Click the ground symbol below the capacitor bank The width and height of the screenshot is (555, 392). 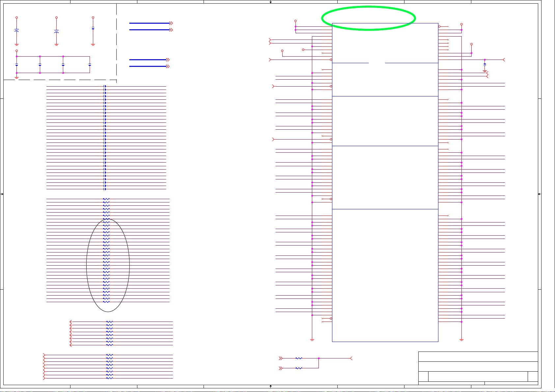[x=16, y=78]
